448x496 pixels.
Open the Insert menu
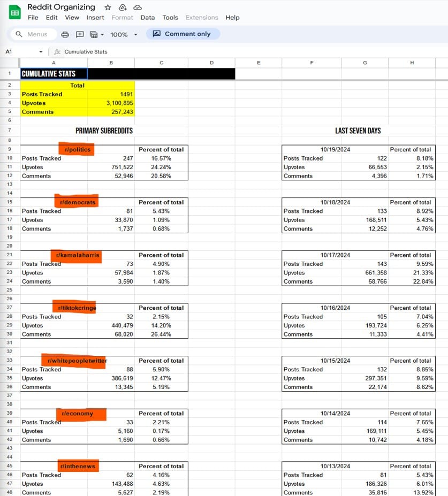[x=95, y=18]
